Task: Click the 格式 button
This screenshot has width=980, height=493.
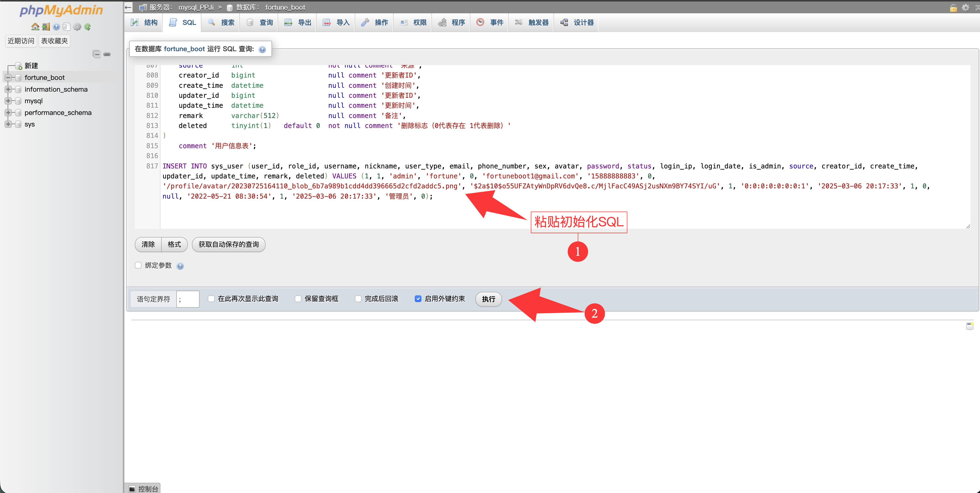Action: tap(174, 244)
